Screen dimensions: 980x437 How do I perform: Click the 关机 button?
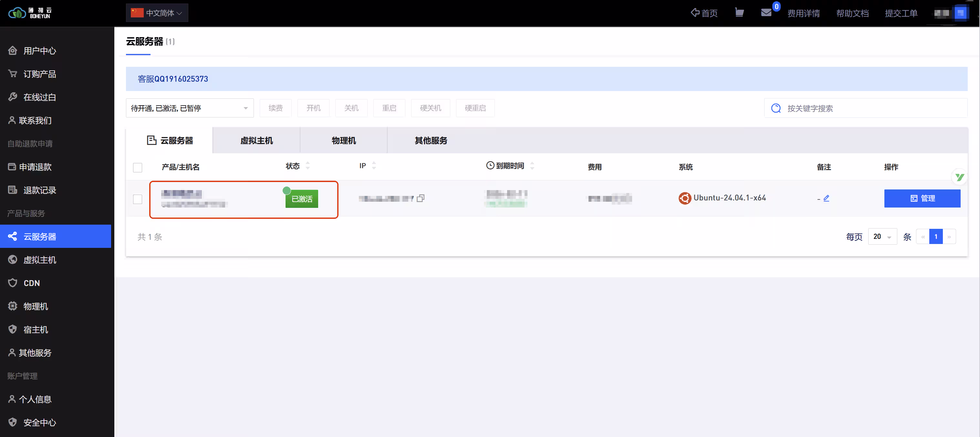[x=351, y=108]
